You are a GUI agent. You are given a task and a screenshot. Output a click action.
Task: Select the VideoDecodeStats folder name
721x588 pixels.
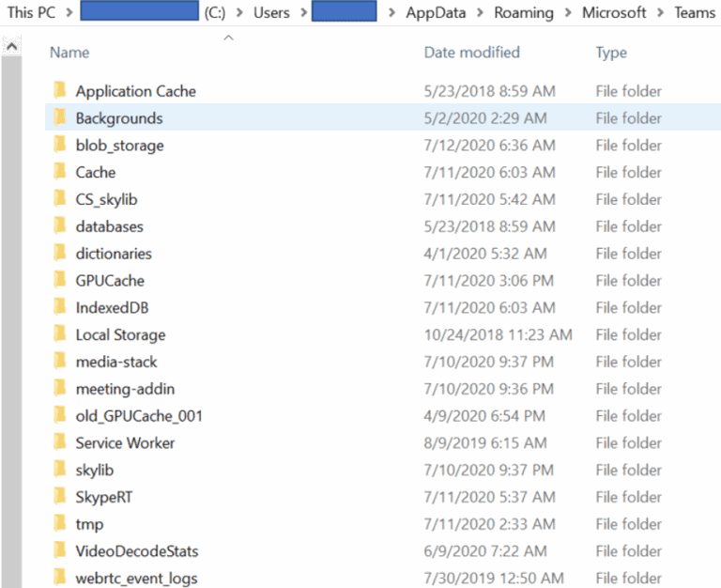(137, 551)
